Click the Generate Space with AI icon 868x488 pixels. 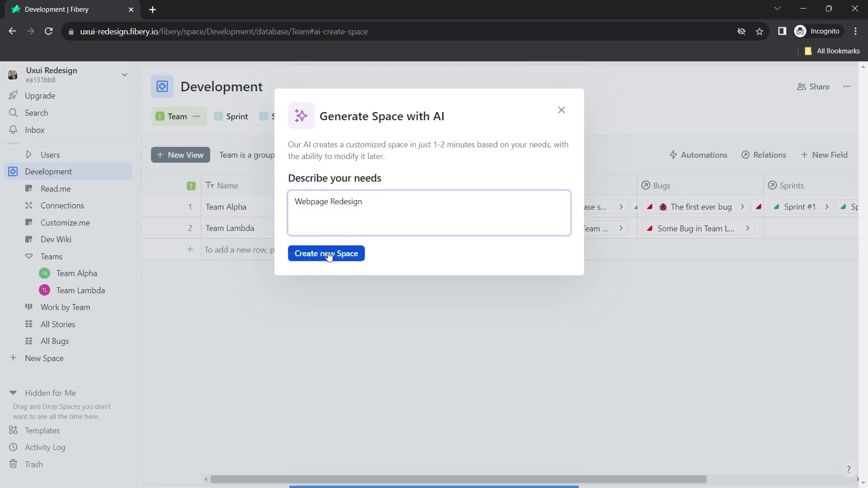click(301, 116)
